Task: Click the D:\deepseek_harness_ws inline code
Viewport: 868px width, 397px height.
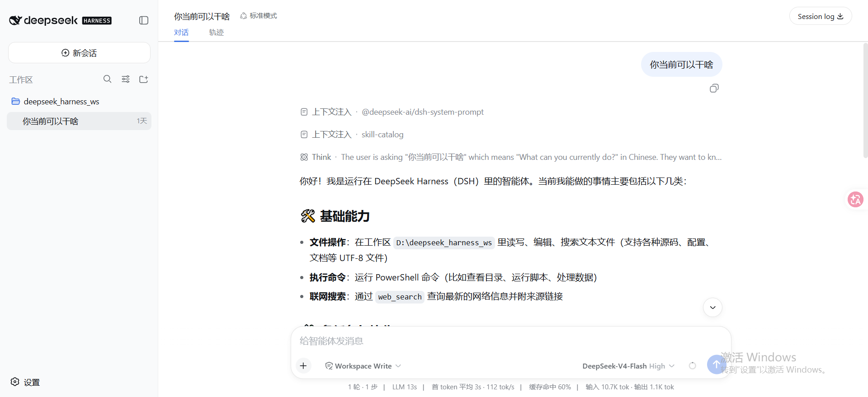Action: [x=444, y=243]
